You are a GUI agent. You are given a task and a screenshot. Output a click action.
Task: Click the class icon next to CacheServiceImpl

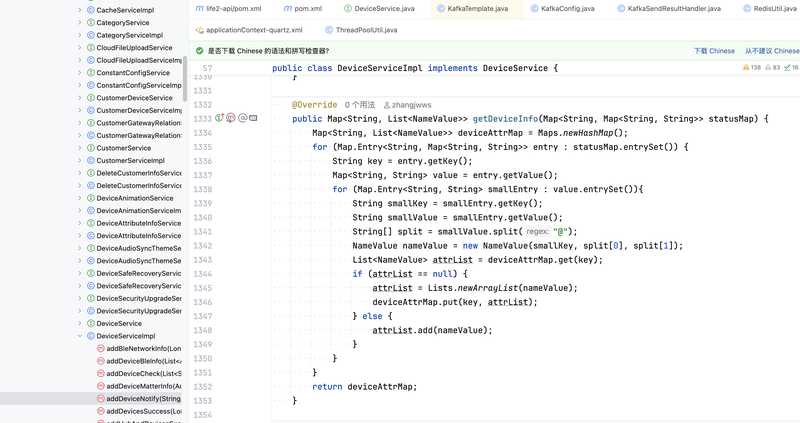[x=90, y=10]
